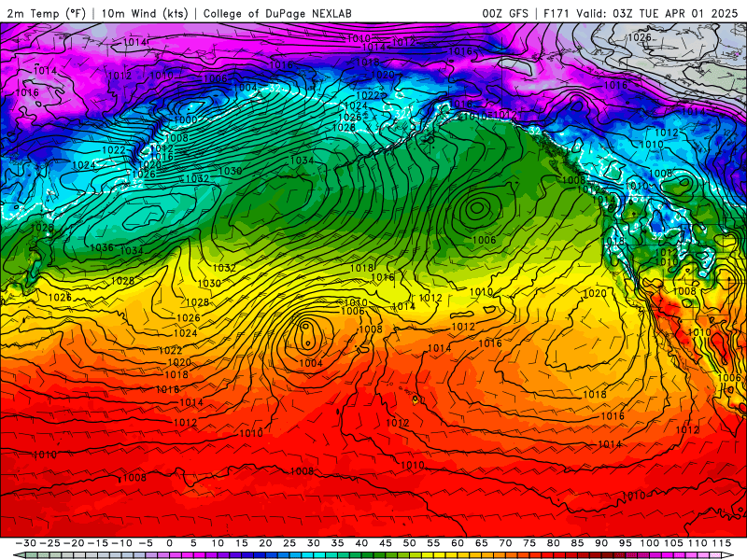Screen dimensions: 747x560
Task: Select the 40 value on the temperature scale
Action: click(x=361, y=543)
